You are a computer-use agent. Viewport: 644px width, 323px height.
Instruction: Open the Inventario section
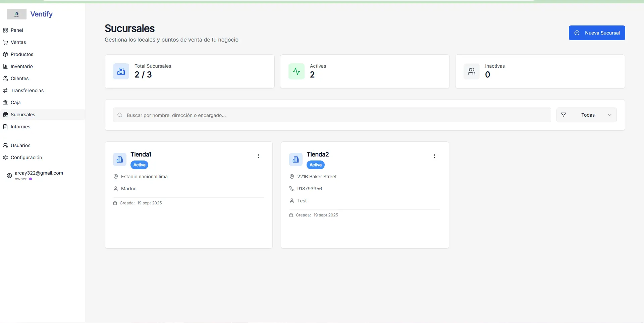click(x=21, y=66)
